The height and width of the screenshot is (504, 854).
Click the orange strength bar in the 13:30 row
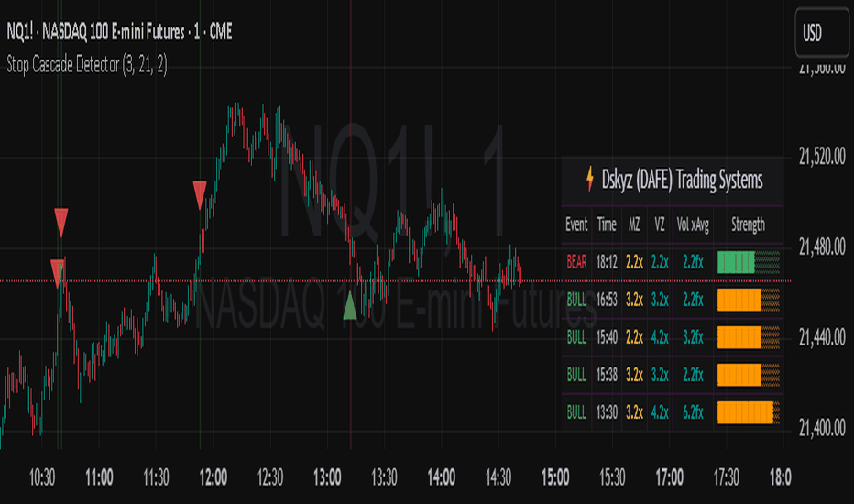(749, 412)
